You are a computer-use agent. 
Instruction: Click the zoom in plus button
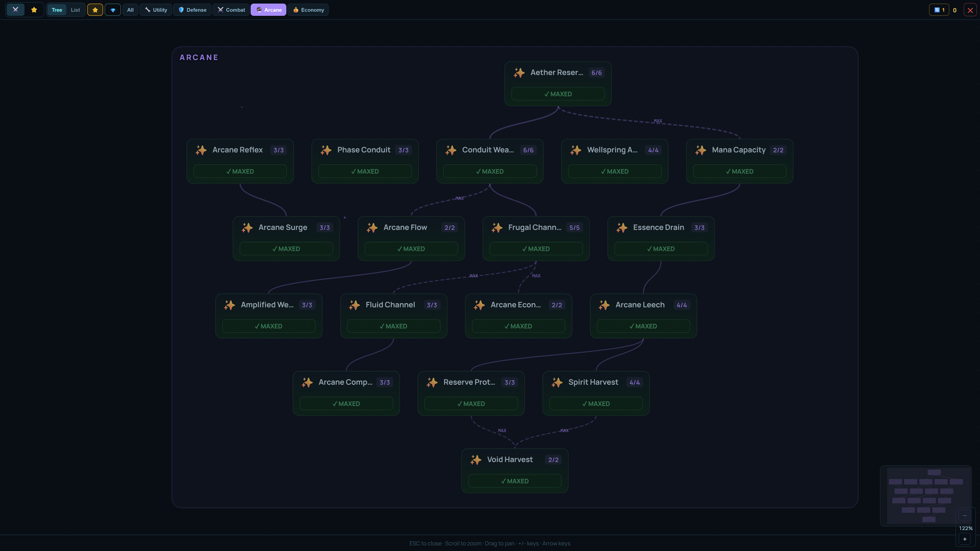[x=965, y=539]
